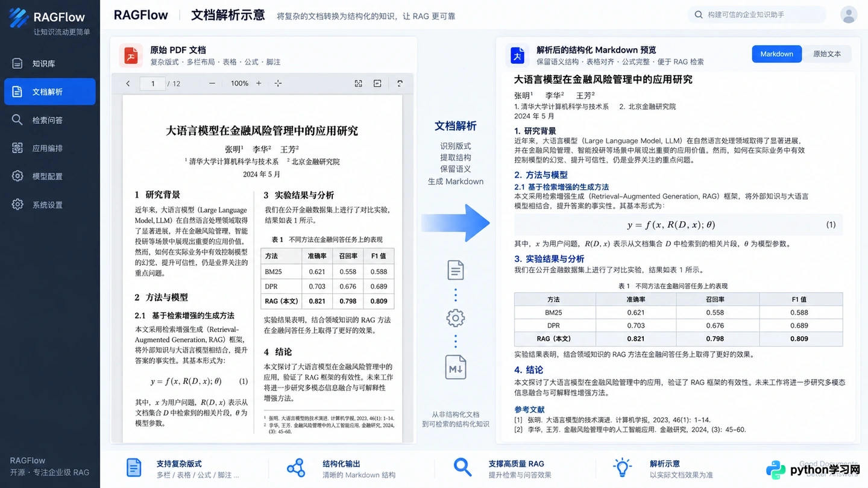Click the 4. 结论 heading in Markdown preview
868x488 pixels.
tap(529, 369)
